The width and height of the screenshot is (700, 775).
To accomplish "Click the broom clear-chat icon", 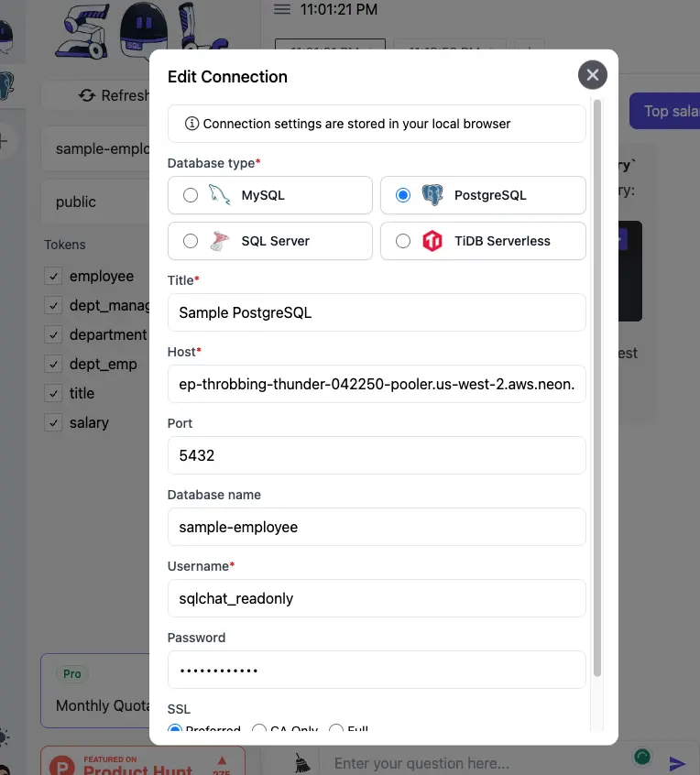I will tap(301, 762).
